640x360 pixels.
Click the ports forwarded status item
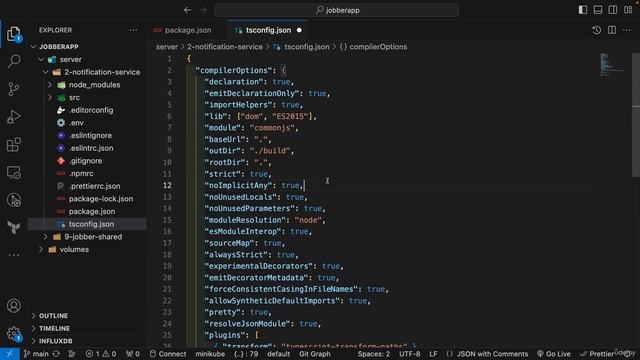tap(133, 354)
